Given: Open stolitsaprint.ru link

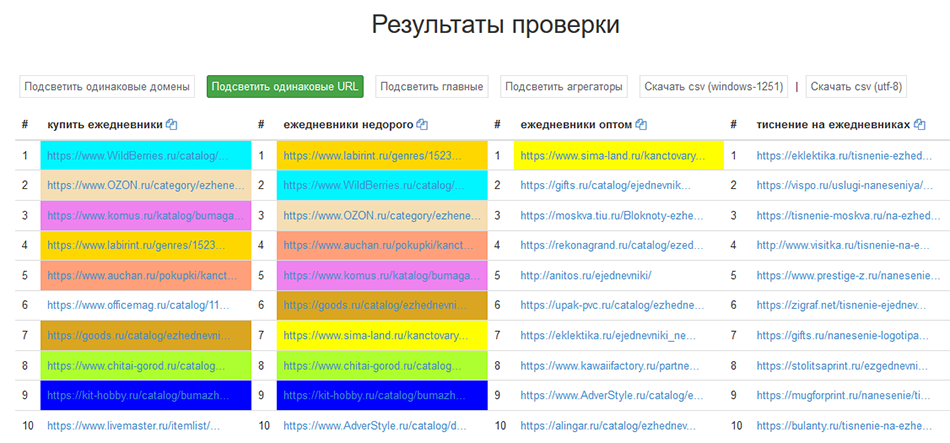Looking at the screenshot, I should tap(843, 365).
